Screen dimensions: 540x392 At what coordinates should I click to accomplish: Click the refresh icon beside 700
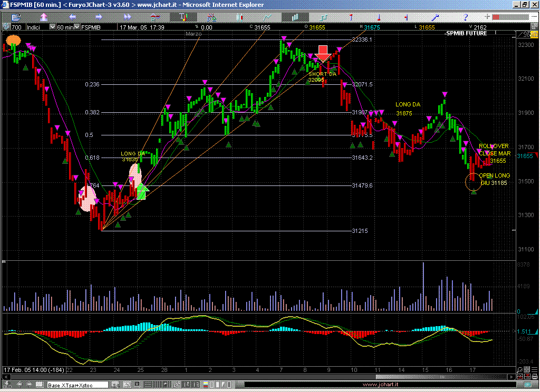pos(6,27)
